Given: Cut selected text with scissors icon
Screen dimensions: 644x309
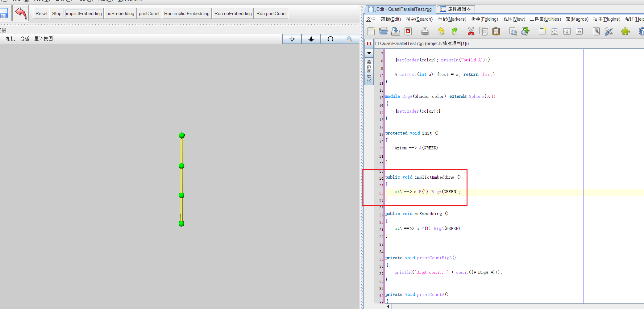Looking at the screenshot, I should 471,31.
